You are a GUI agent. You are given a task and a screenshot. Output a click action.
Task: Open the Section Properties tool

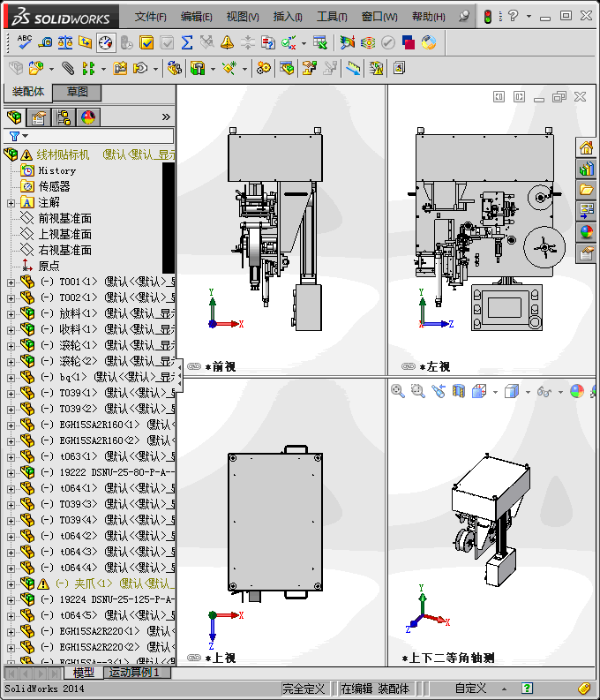(x=86, y=43)
